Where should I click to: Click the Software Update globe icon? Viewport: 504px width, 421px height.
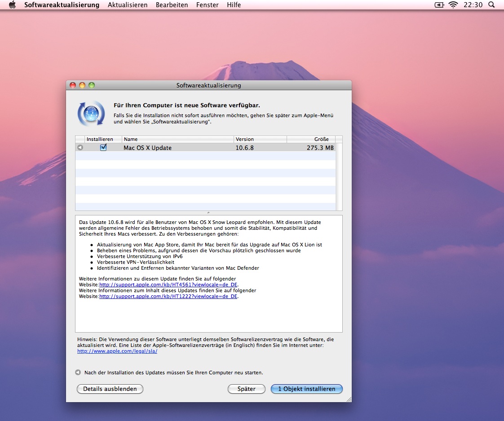(91, 114)
